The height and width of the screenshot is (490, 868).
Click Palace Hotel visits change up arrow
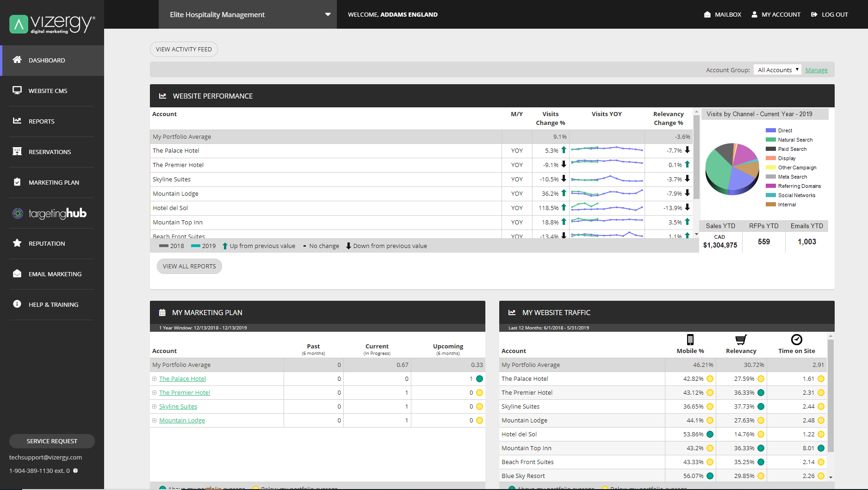(564, 150)
